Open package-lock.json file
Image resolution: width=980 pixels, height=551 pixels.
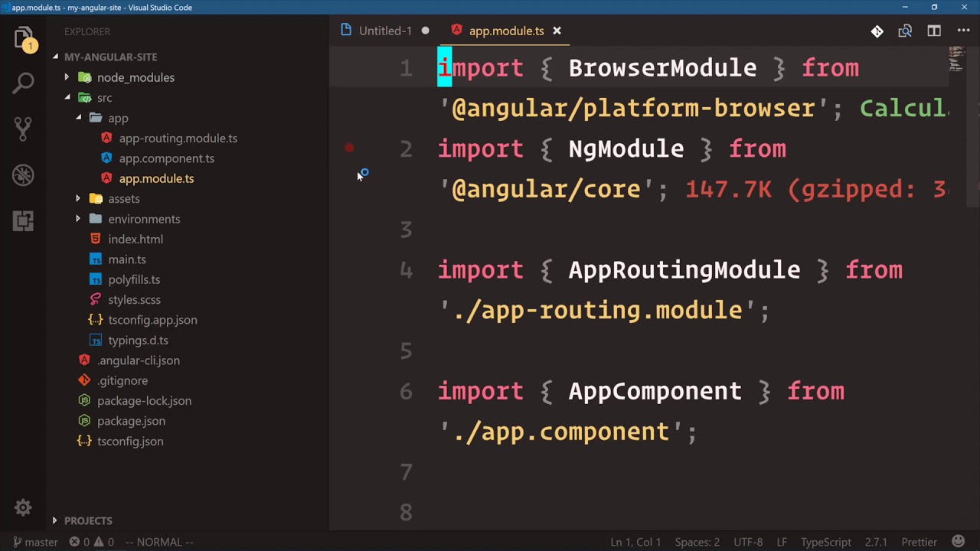pyautogui.click(x=144, y=401)
